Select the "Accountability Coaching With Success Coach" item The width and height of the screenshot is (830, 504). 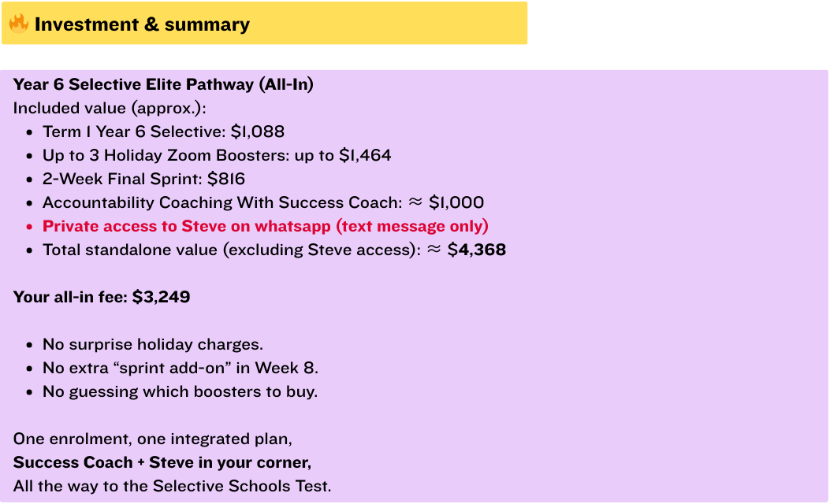[221, 202]
